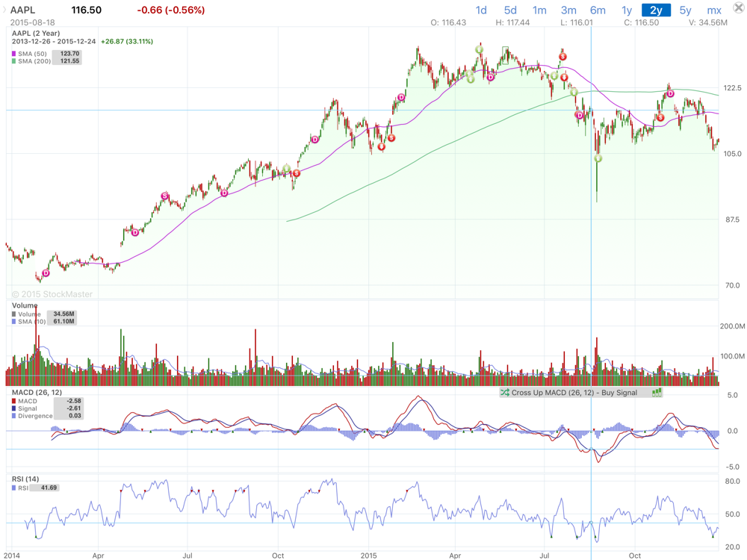747x560 pixels.
Task: Click the RSI value 41.69
Action: pos(49,488)
